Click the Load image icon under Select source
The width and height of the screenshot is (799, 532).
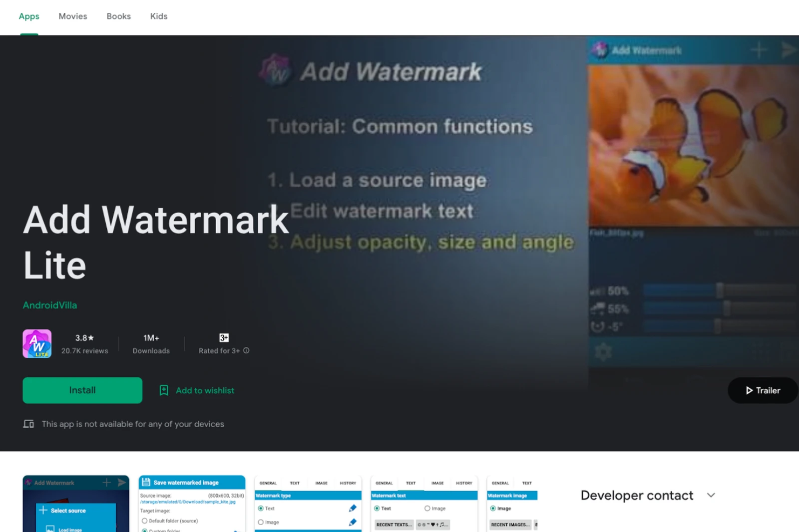49,529
